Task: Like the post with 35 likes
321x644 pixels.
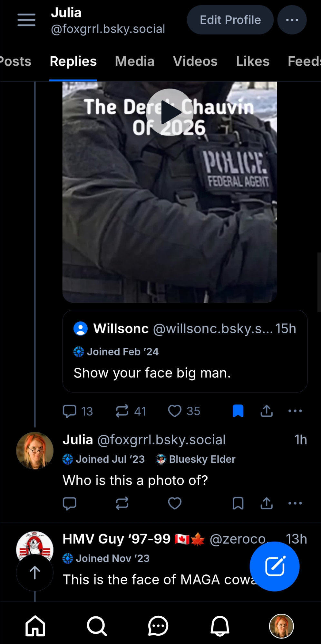Action: click(x=175, y=411)
